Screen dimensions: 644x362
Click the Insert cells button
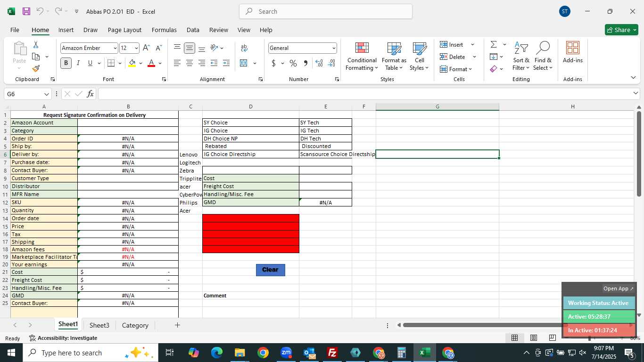452,44
